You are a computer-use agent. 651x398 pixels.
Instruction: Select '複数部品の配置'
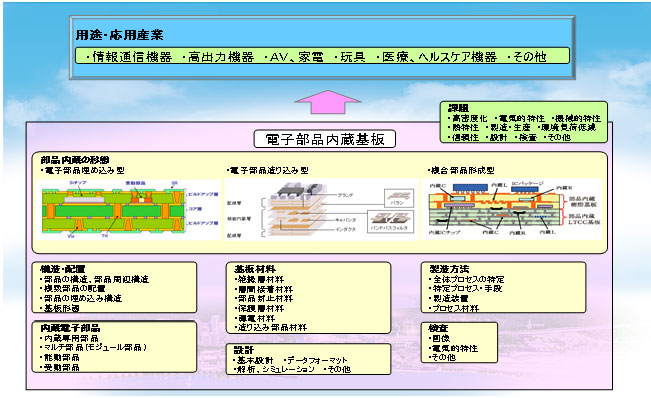coord(75,288)
